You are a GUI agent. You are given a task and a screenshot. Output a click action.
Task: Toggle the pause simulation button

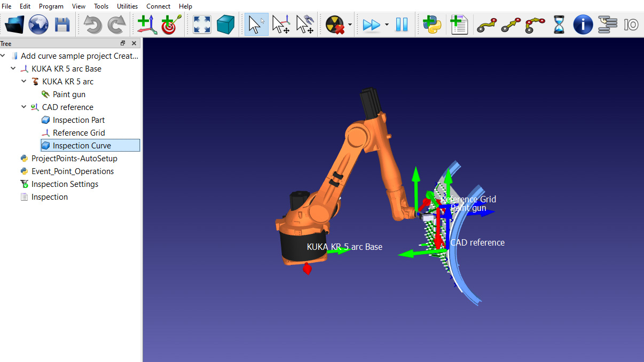(402, 25)
